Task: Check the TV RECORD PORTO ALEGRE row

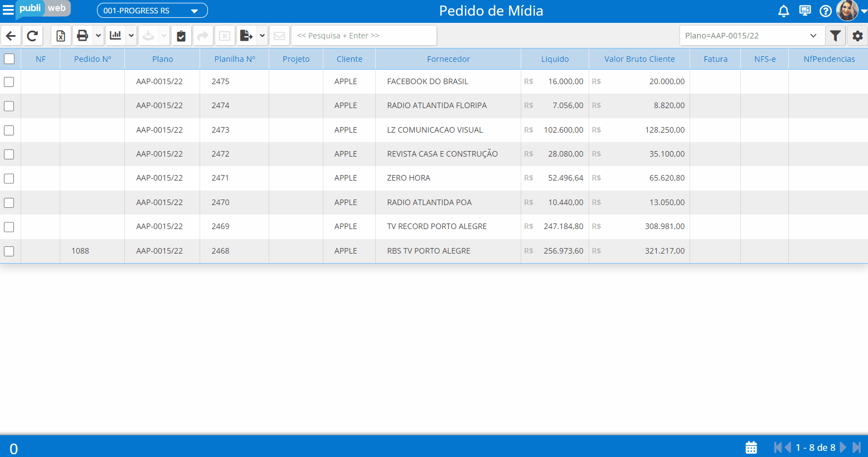Action: tap(9, 227)
